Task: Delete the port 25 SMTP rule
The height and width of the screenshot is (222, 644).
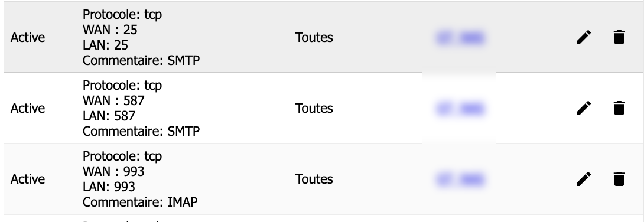Action: pos(619,37)
